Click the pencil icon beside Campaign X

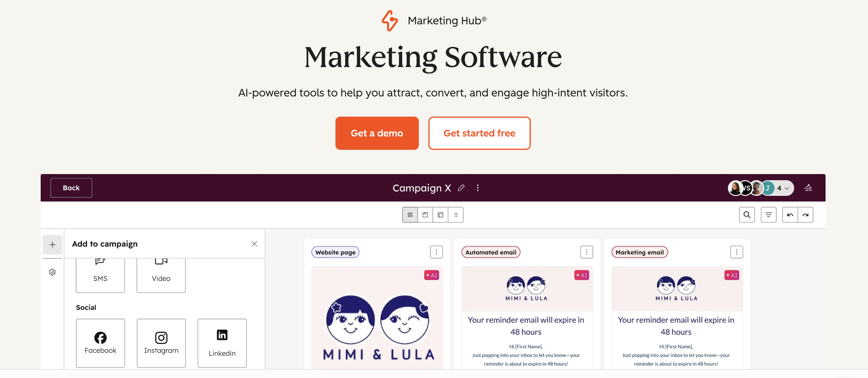(461, 188)
